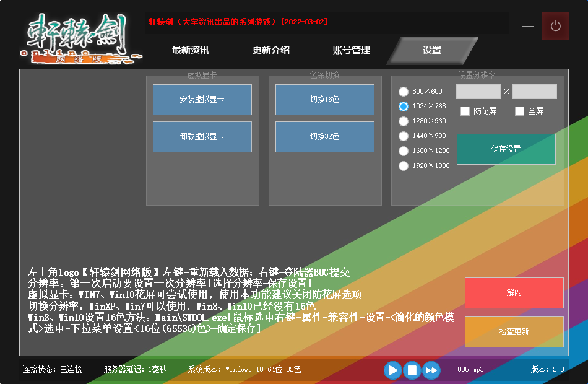Screen dimensions: 588x384
Task: Select the 800×600 resolution option
Action: [404, 91]
